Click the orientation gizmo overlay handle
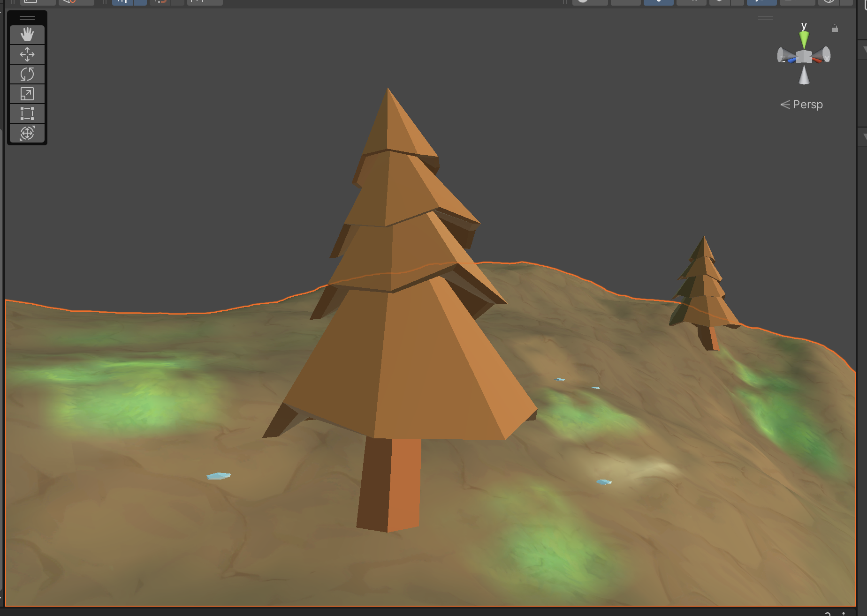867x616 pixels. point(766,18)
